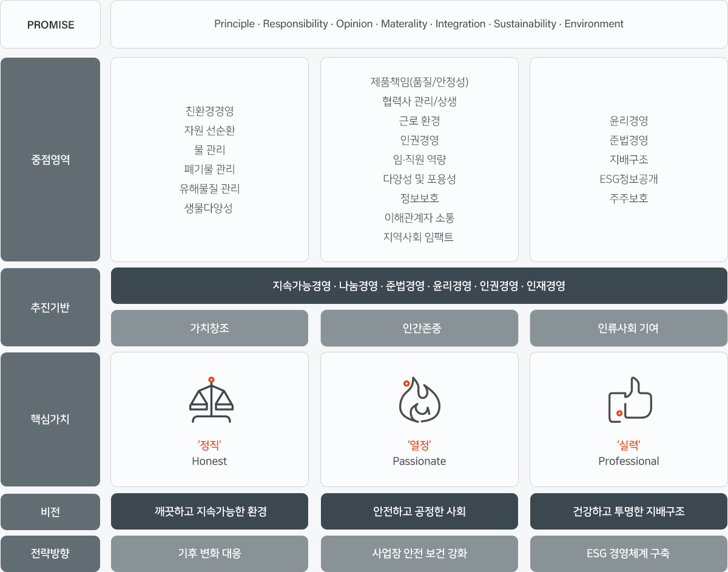Click '친환경경영' in the first card

[x=209, y=111]
